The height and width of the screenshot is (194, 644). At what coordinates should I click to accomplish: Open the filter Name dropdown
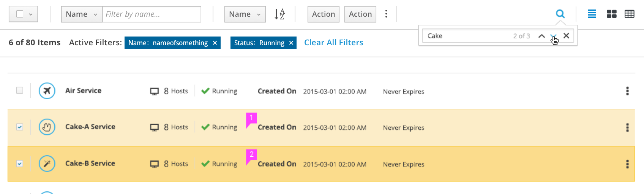coord(82,14)
